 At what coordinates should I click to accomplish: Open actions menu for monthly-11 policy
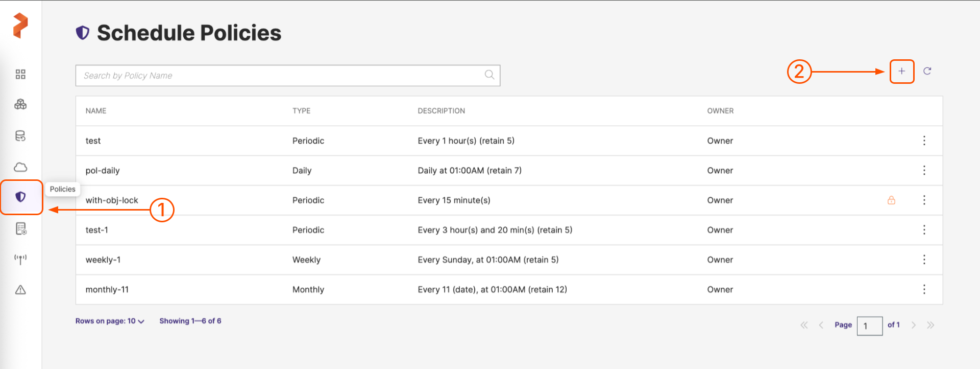click(924, 289)
